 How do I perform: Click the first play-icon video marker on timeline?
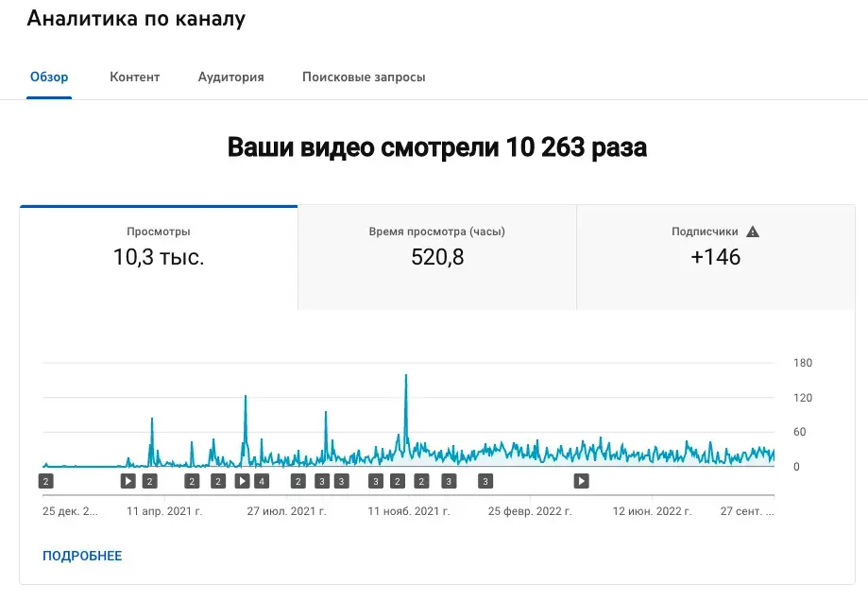point(128,481)
